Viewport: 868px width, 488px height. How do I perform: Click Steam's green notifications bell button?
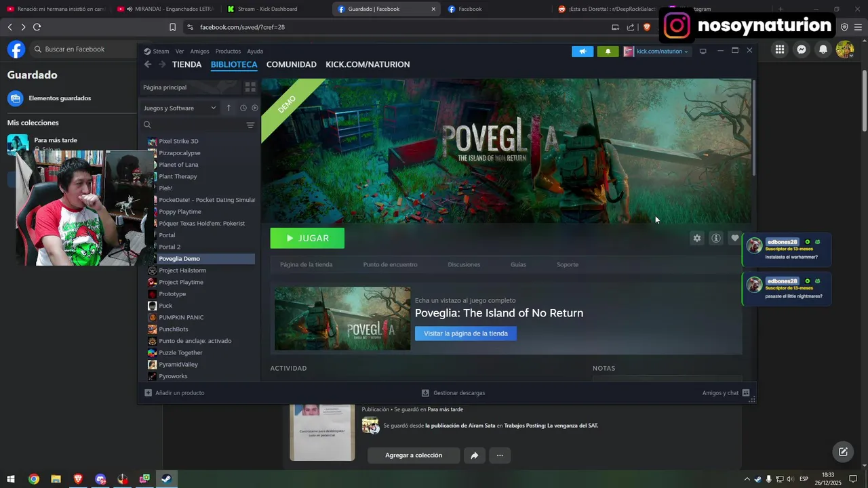[608, 52]
